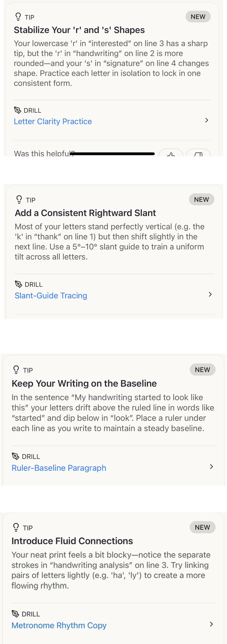Click the lightbulb icon on the Fluid Connections tip
Screen dimensions: 227x644
coord(16,527)
